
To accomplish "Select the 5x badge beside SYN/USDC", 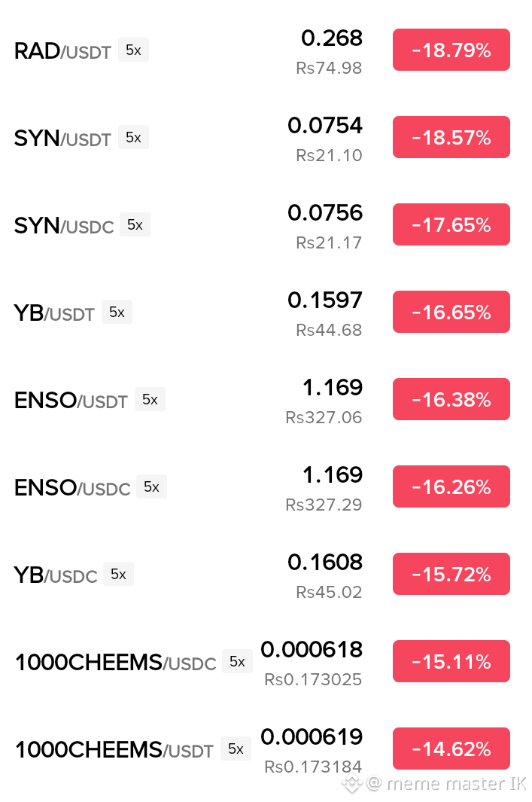I will [x=135, y=224].
